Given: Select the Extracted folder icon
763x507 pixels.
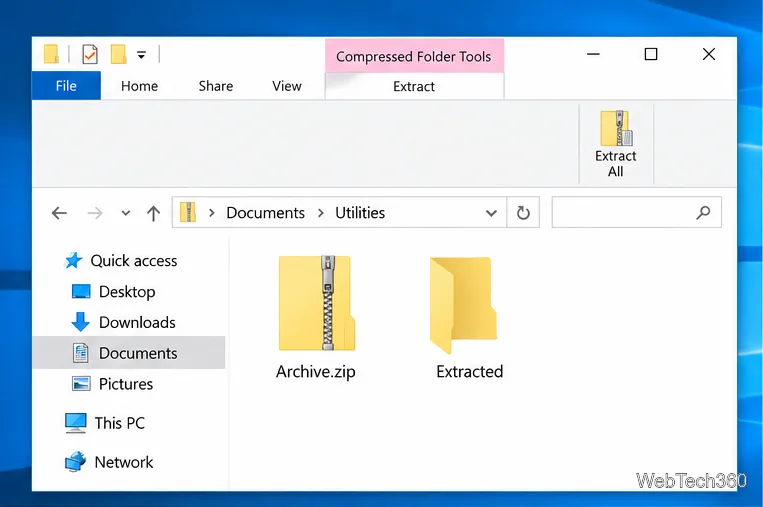Looking at the screenshot, I should pyautogui.click(x=463, y=305).
